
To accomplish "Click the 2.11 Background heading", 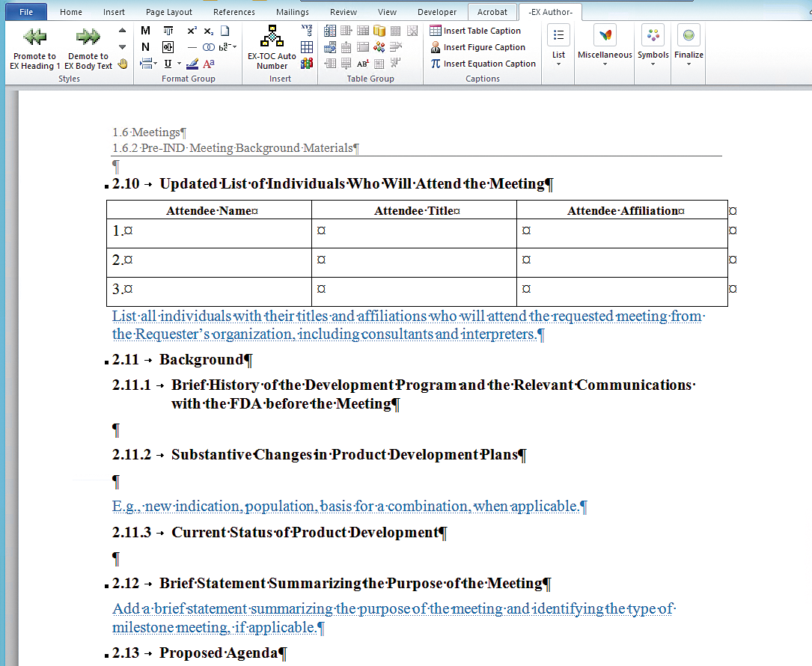I will tap(183, 359).
